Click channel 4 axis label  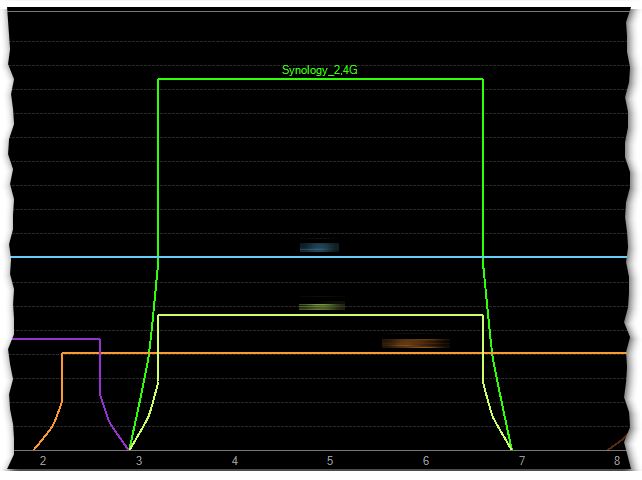point(235,461)
